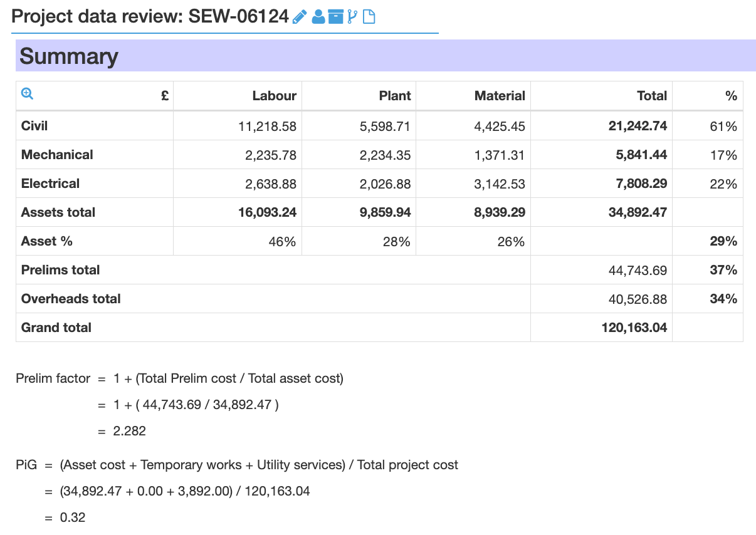Select the Assets total row label

[58, 212]
